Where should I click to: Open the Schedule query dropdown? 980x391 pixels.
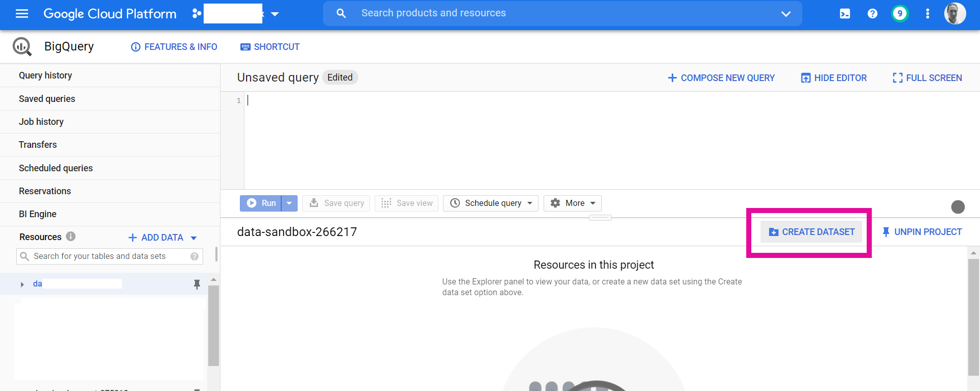point(491,203)
